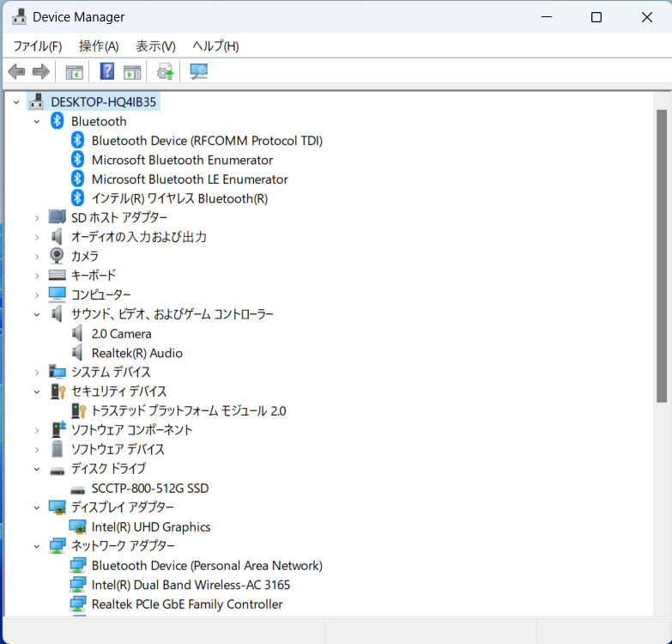Collapse the ディスク ドライブ category
Screen dimensions: 672x644
pos(37,469)
